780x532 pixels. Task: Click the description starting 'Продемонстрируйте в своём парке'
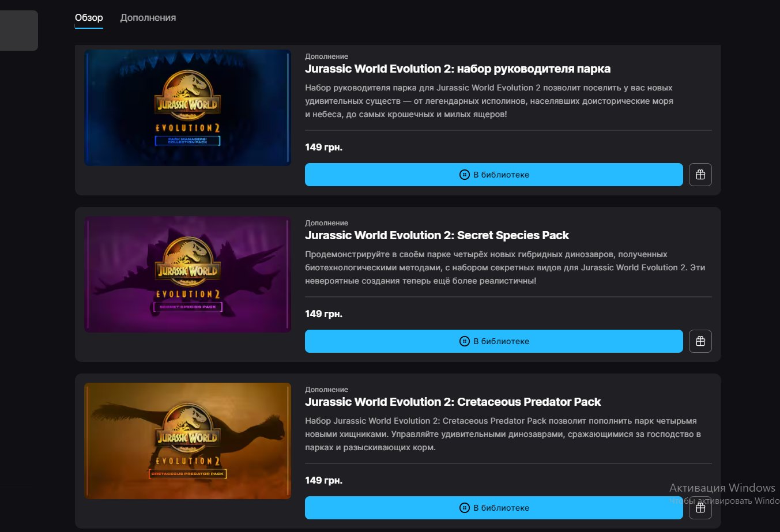click(x=505, y=267)
